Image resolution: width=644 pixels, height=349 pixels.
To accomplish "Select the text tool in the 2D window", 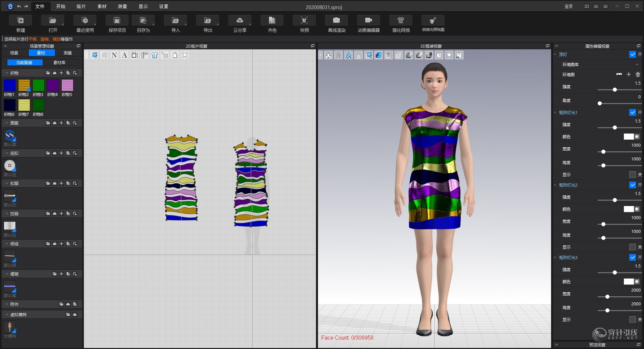I will [x=124, y=55].
